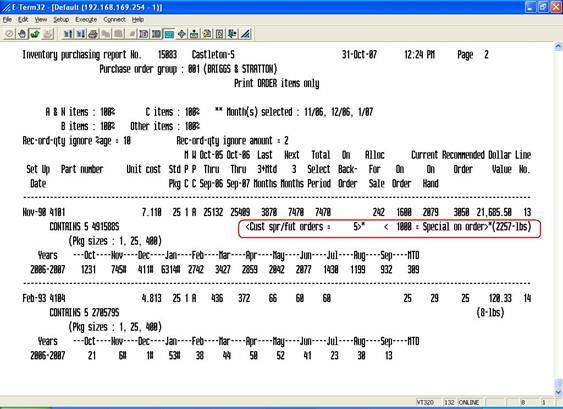Click the VT320 status bar entry

click(x=425, y=403)
